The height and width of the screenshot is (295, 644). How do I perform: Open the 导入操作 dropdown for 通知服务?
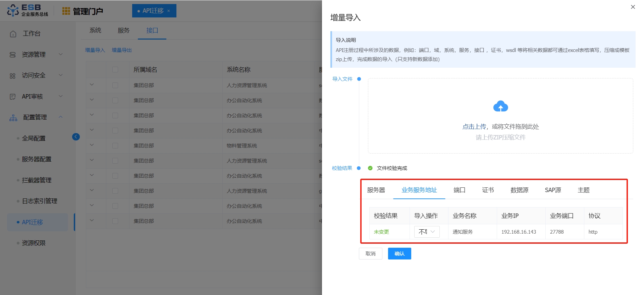427,232
